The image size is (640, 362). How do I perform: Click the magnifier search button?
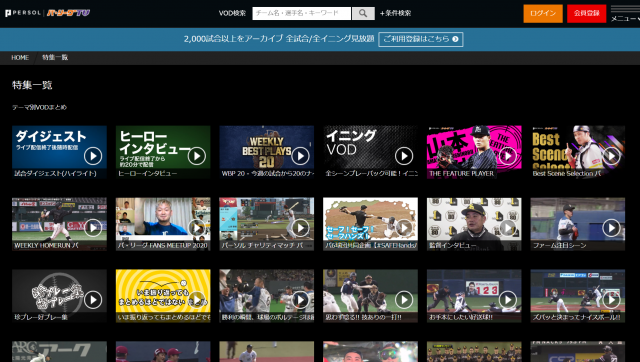point(363,13)
